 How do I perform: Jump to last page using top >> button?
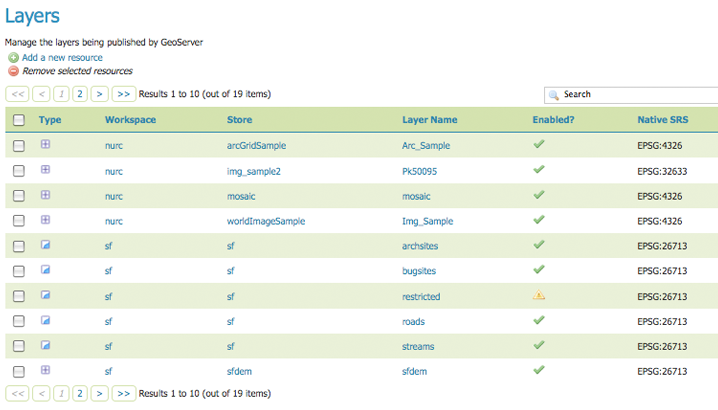tap(123, 94)
